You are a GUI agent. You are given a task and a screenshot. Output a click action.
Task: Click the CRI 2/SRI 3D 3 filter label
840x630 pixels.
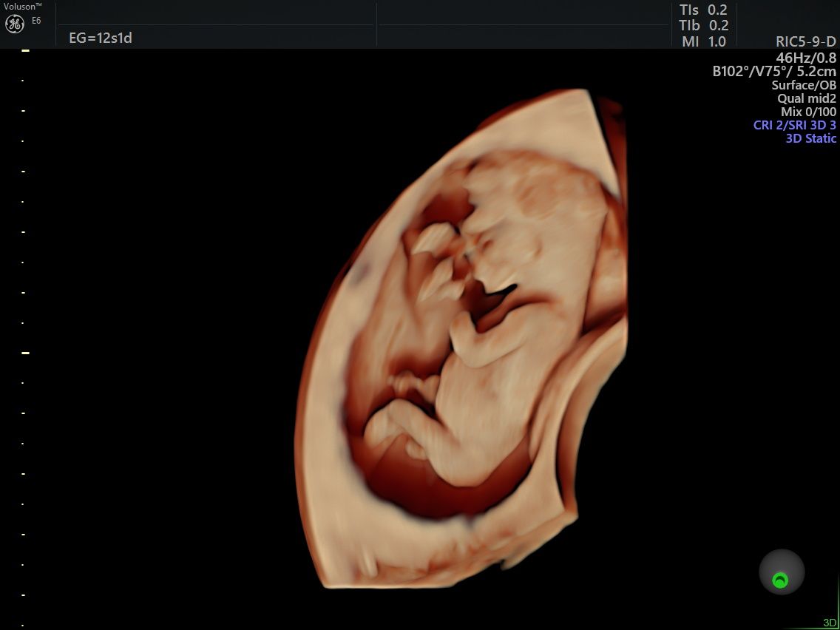(x=795, y=125)
